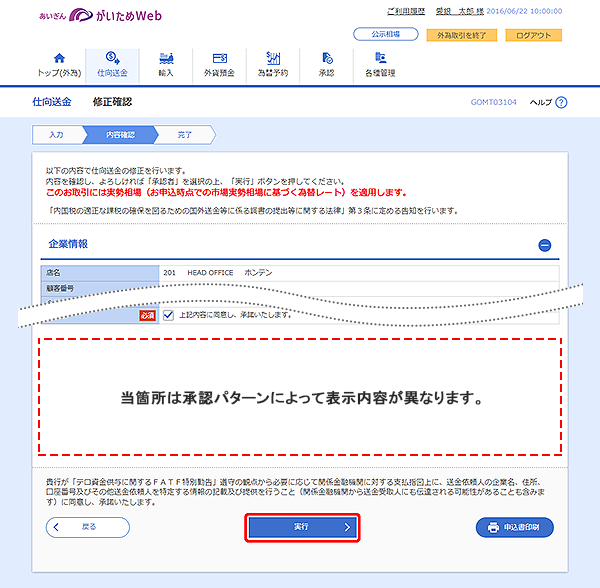
Task: Click the 修正確認 page title
Action: [112, 102]
